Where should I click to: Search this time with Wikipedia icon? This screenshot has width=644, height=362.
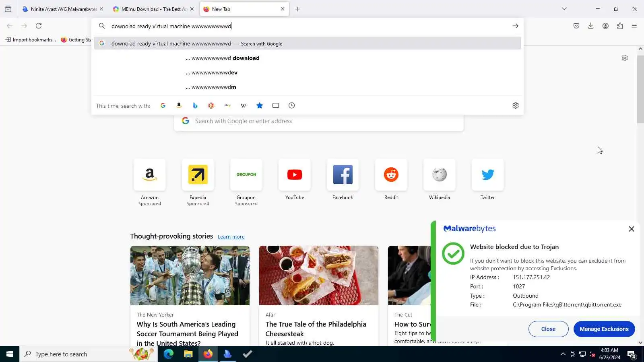pos(244,105)
